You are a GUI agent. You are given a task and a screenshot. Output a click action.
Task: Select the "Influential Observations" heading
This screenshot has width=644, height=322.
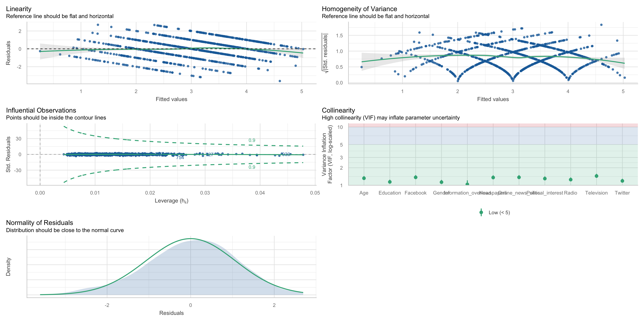(x=41, y=110)
